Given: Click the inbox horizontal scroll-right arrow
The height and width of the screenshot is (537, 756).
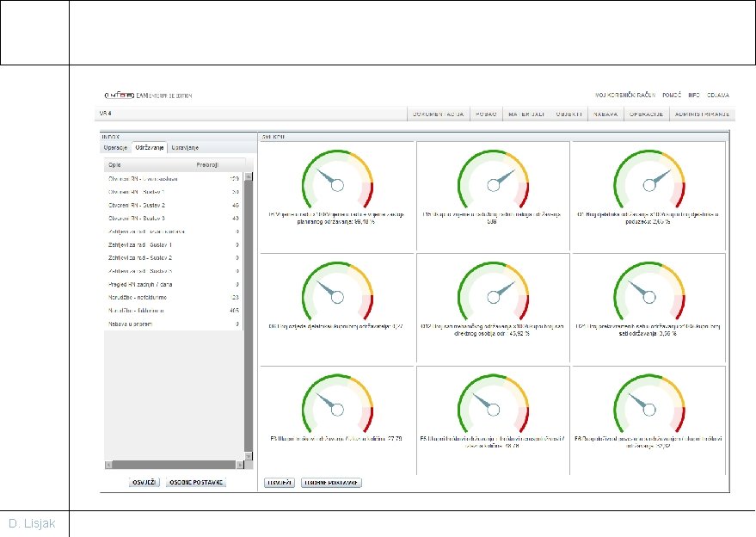Looking at the screenshot, I should 240,465.
